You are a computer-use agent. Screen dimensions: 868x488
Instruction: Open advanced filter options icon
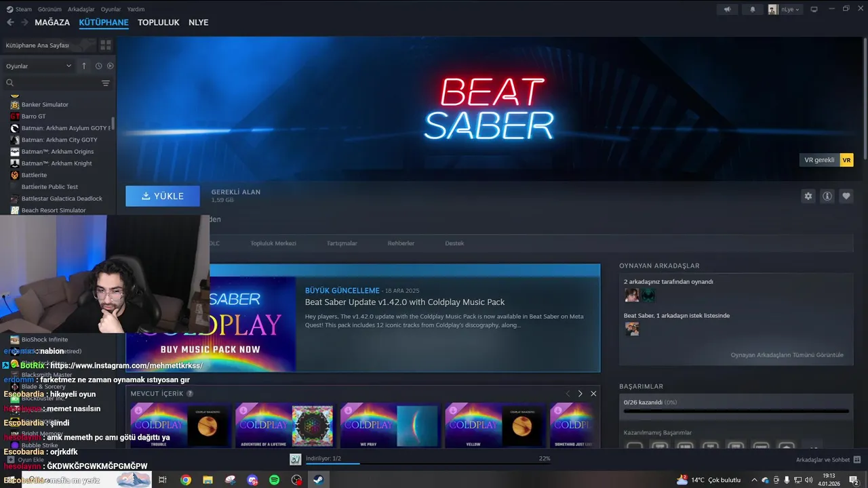106,83
